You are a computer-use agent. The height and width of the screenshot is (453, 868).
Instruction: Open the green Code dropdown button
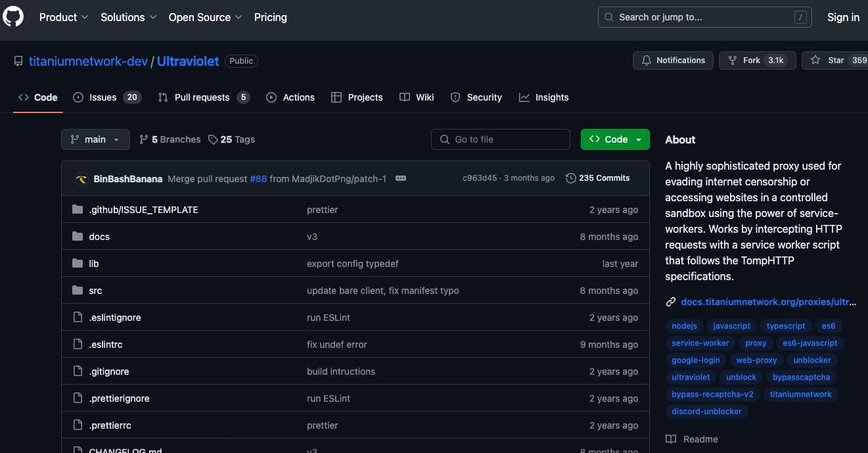click(615, 139)
